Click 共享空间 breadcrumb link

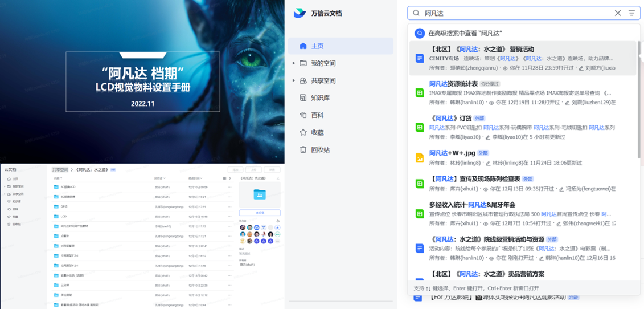[60, 169]
